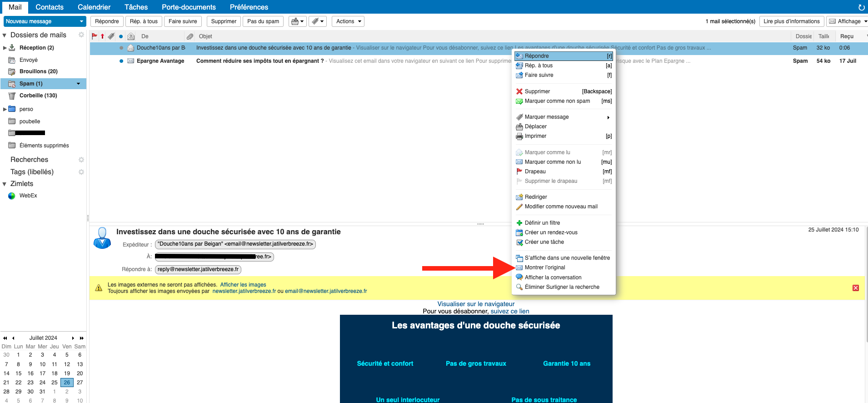The image size is (868, 403).
Task: Click the warning triangle icon in banner
Action: (99, 288)
